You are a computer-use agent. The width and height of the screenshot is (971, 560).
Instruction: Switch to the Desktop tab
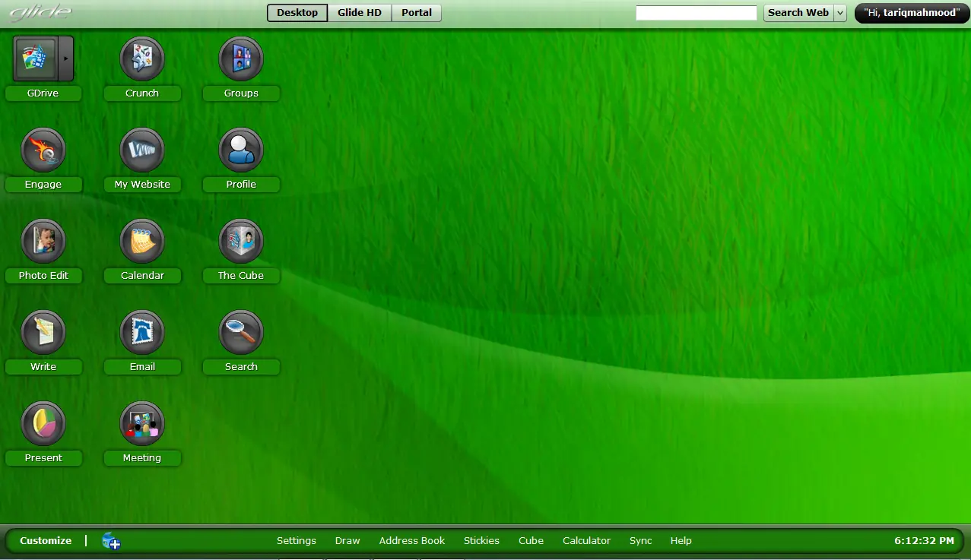click(x=297, y=13)
